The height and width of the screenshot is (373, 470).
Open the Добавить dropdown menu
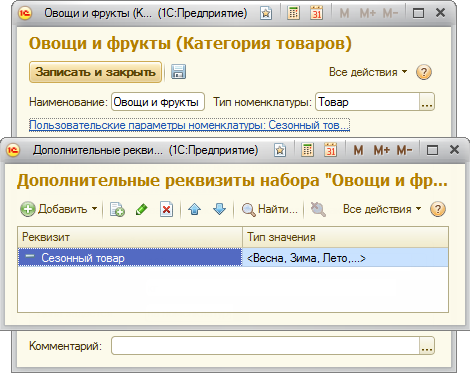(59, 209)
